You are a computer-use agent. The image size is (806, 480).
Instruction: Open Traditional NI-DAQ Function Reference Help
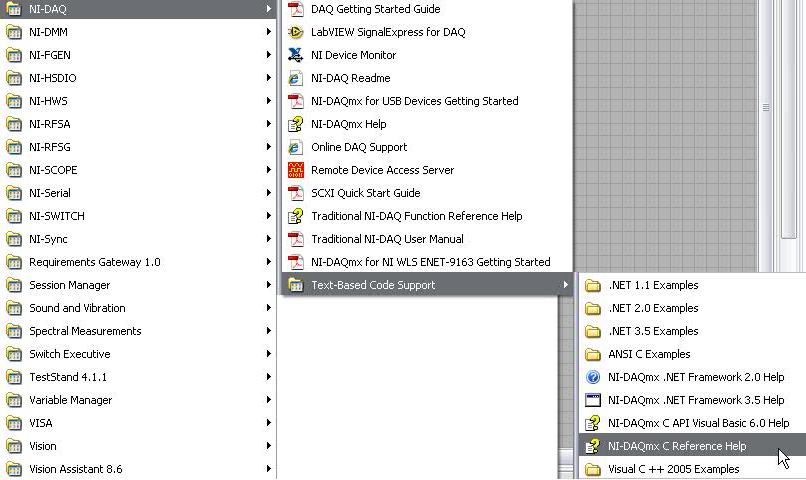(427, 216)
